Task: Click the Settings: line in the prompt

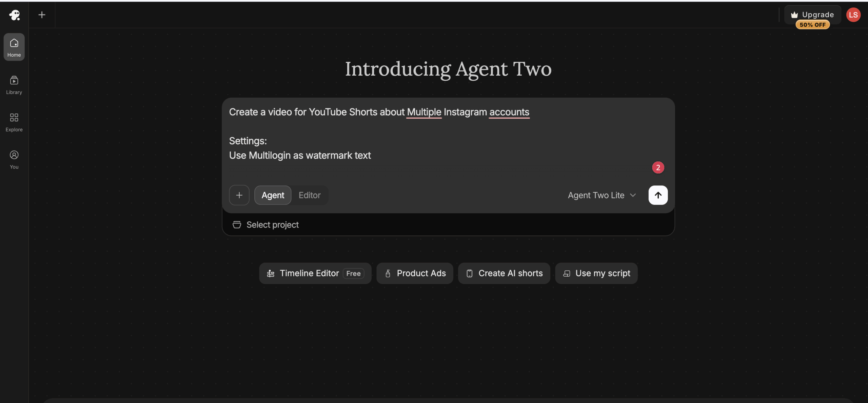Action: (x=248, y=141)
